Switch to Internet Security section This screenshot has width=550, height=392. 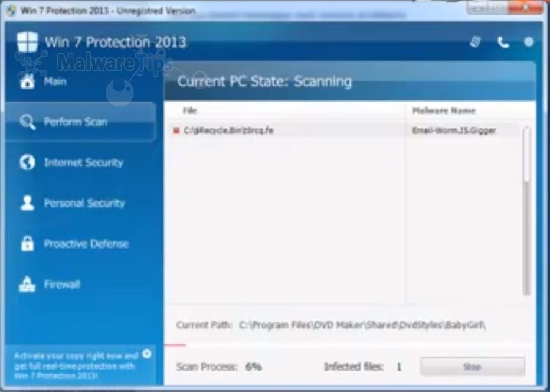pos(83,162)
